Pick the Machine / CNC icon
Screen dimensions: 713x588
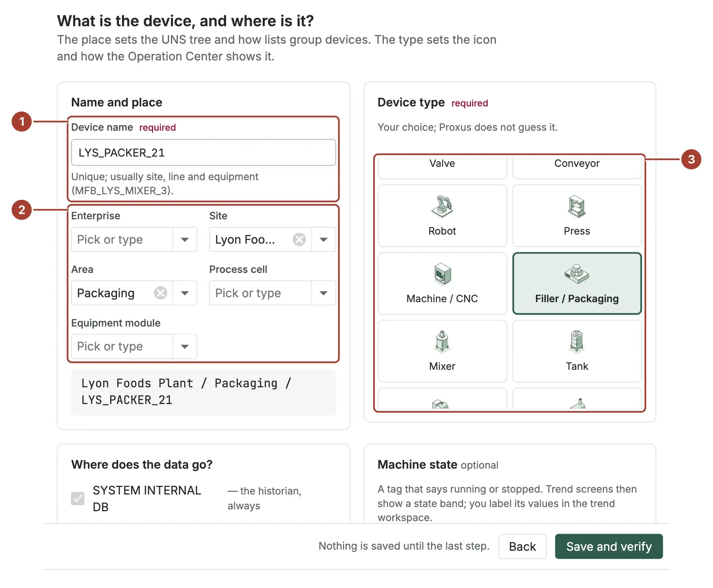point(442,274)
